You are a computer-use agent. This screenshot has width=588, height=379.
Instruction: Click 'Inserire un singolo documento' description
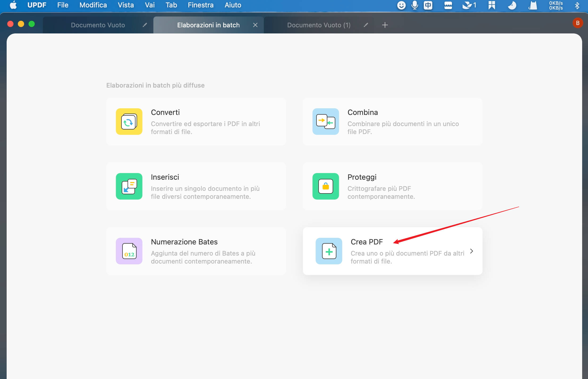click(205, 192)
